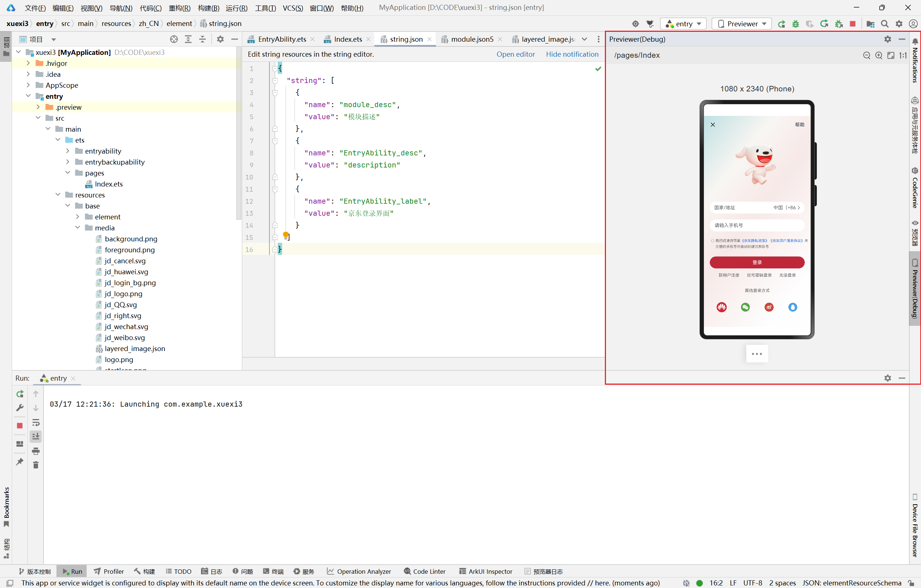The image size is (921, 588).
Task: Click the zoom in icon in Previewer
Action: pos(879,56)
